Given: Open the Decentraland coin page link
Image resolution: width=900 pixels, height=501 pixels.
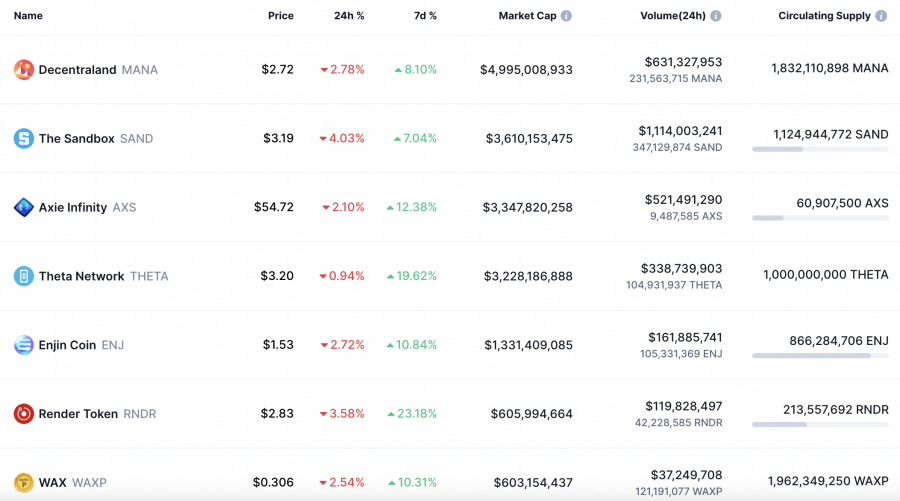Looking at the screenshot, I should (x=77, y=70).
